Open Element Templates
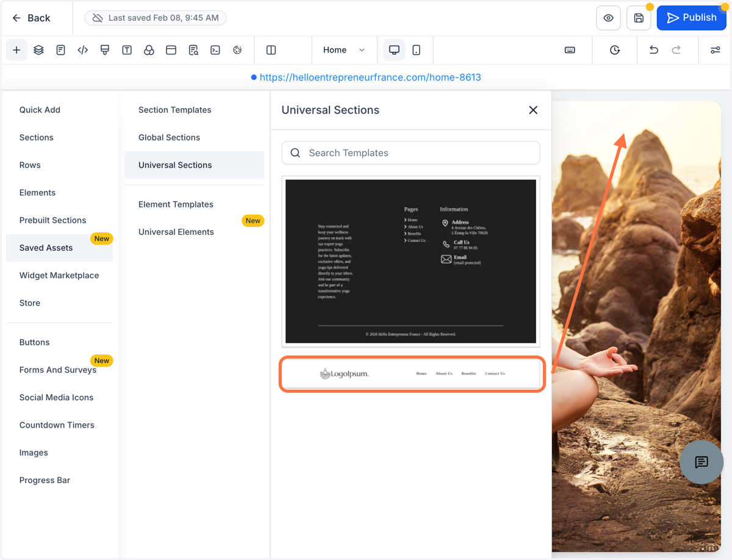This screenshot has width=732, height=560. [176, 204]
